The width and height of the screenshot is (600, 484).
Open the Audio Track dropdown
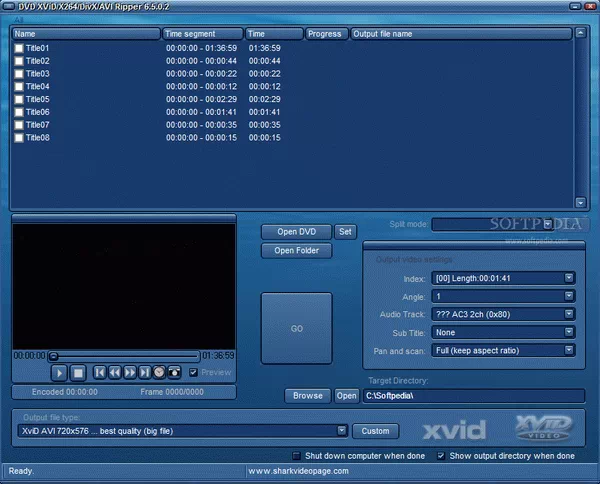click(568, 314)
